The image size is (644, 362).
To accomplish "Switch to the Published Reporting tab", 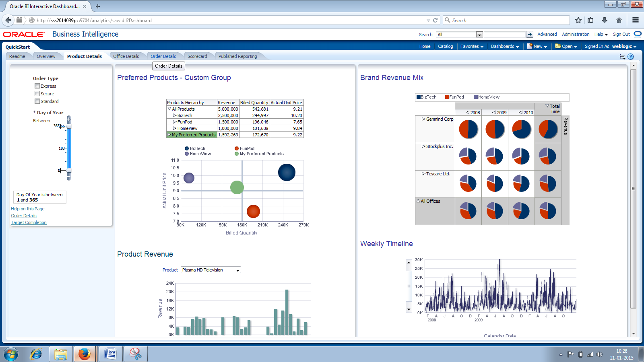I will [237, 56].
